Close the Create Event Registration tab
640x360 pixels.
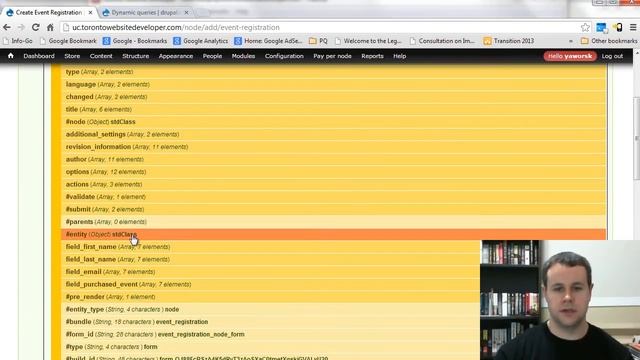[x=90, y=13]
